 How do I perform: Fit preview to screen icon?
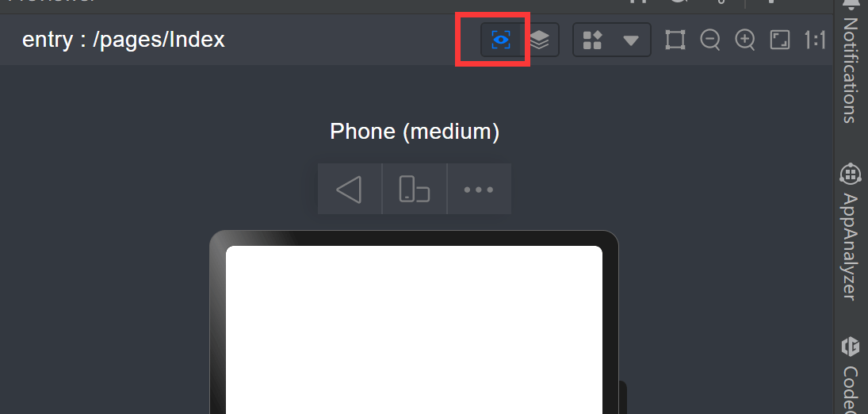(780, 40)
